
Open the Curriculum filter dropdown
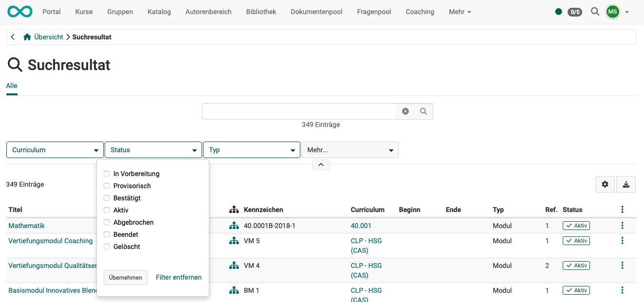click(54, 150)
